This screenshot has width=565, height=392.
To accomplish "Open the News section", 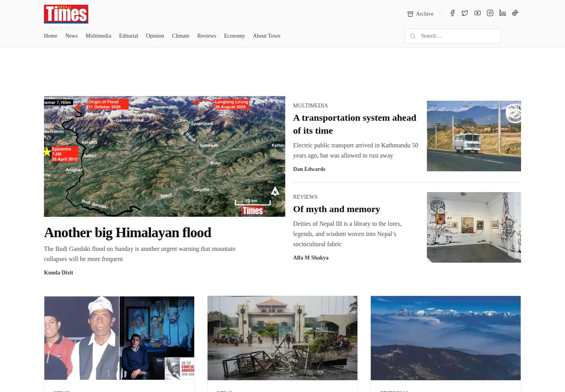I will [71, 36].
